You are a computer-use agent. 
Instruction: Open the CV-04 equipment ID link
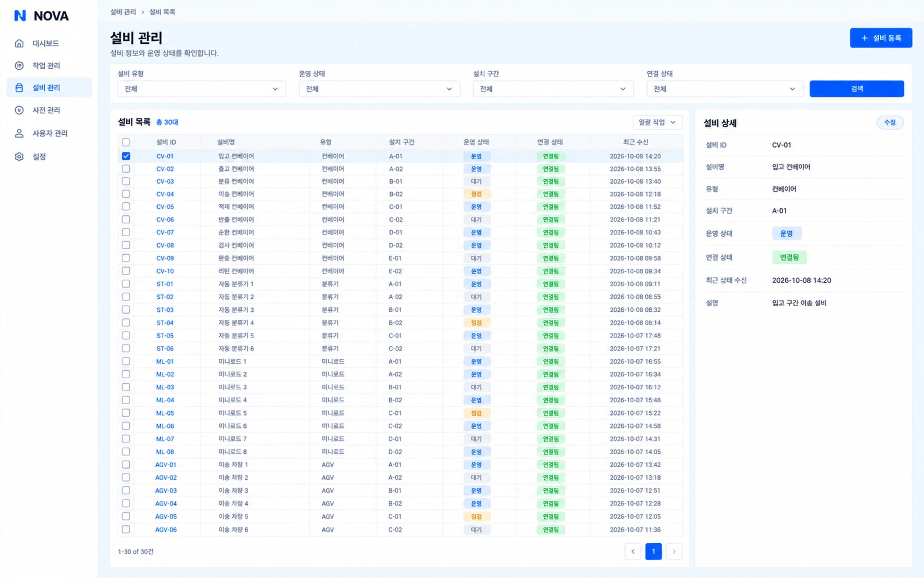point(165,194)
